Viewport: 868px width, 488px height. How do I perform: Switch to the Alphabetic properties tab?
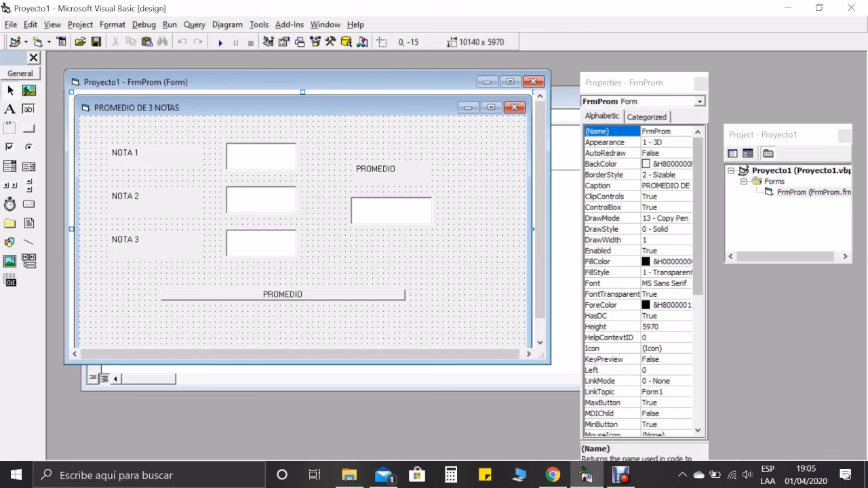tap(602, 116)
